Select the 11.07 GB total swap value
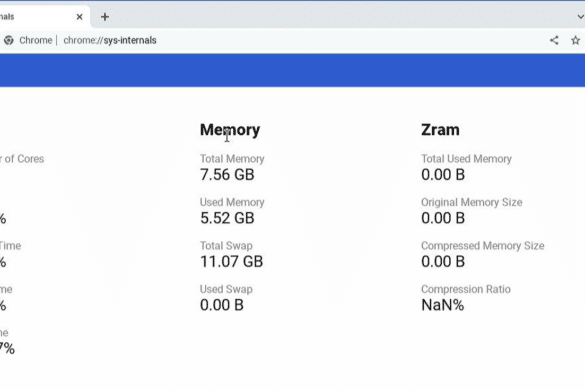585x390 pixels. (231, 262)
